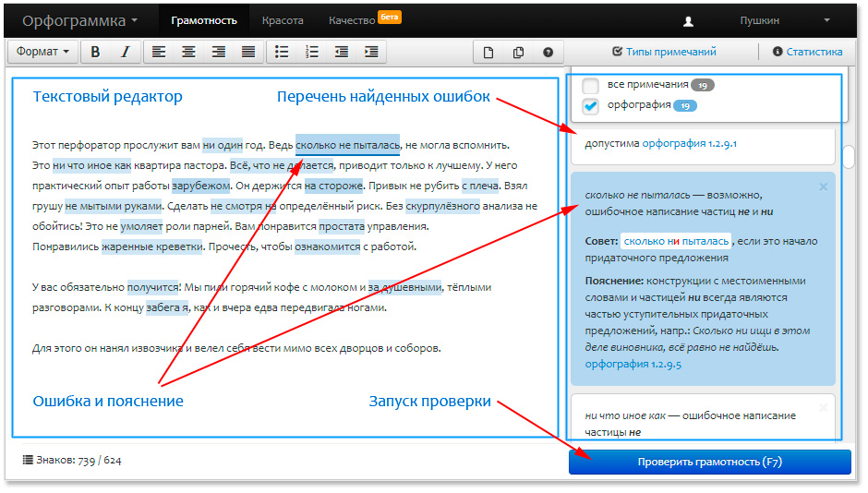Increase indent icon
Screen dimensions: 868x493
tap(371, 52)
